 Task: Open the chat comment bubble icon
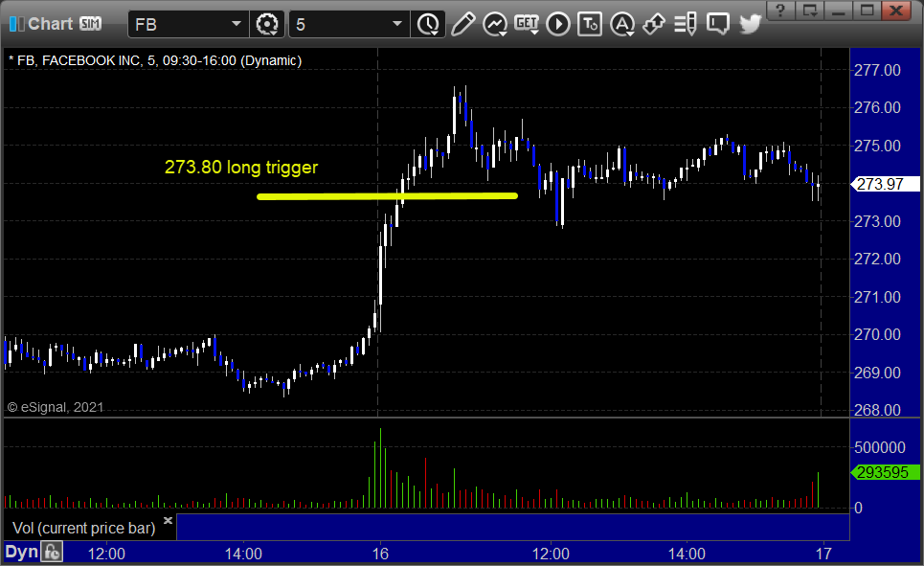pyautogui.click(x=718, y=24)
